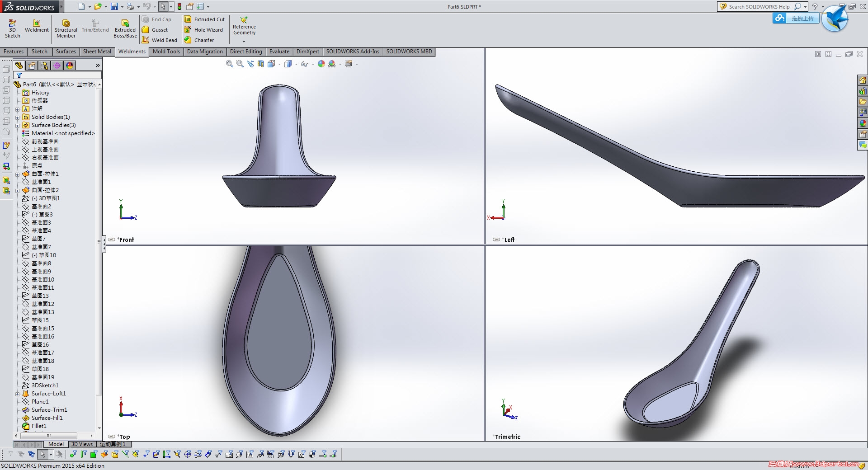Open an existing file
868x470 pixels.
coord(98,6)
